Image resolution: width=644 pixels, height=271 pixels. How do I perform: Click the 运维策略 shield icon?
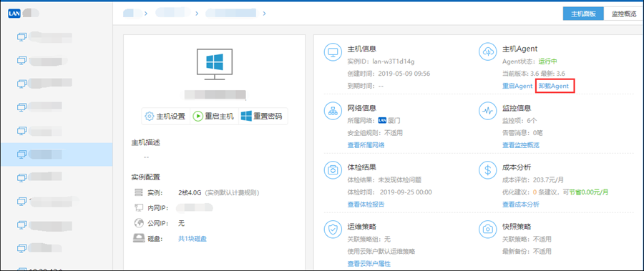333,229
